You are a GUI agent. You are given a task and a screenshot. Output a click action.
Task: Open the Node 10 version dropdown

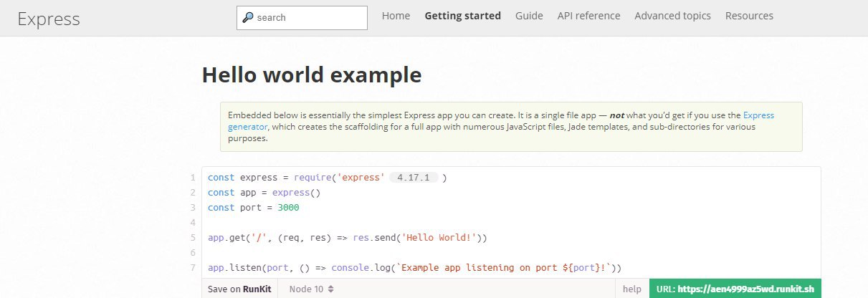click(311, 289)
